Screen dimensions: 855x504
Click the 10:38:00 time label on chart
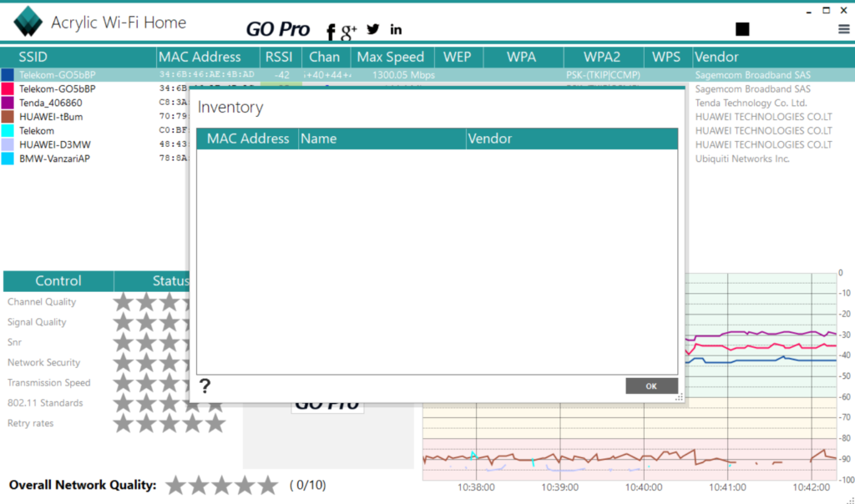476,487
